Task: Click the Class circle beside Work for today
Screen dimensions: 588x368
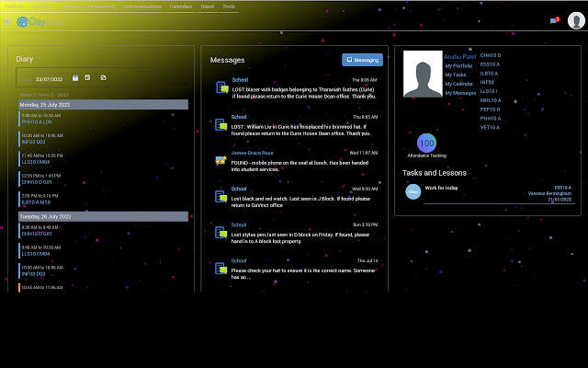Action: [413, 191]
